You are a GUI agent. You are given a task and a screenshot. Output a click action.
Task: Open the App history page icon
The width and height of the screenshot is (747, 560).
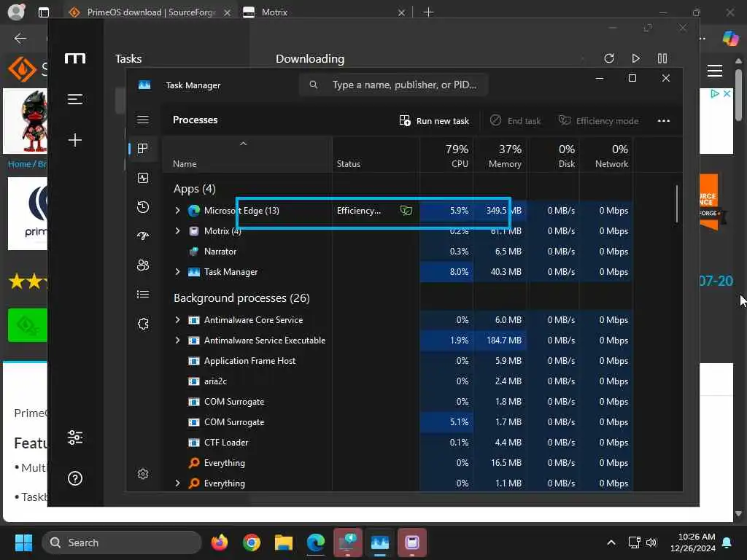143,207
